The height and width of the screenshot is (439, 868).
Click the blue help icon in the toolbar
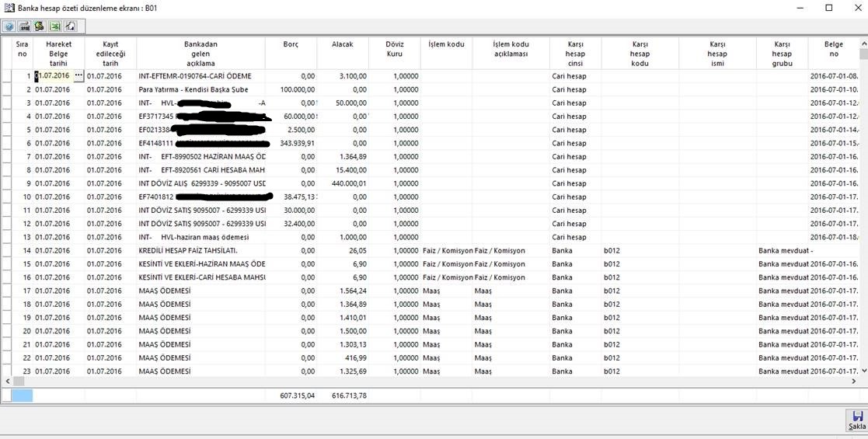[x=9, y=26]
